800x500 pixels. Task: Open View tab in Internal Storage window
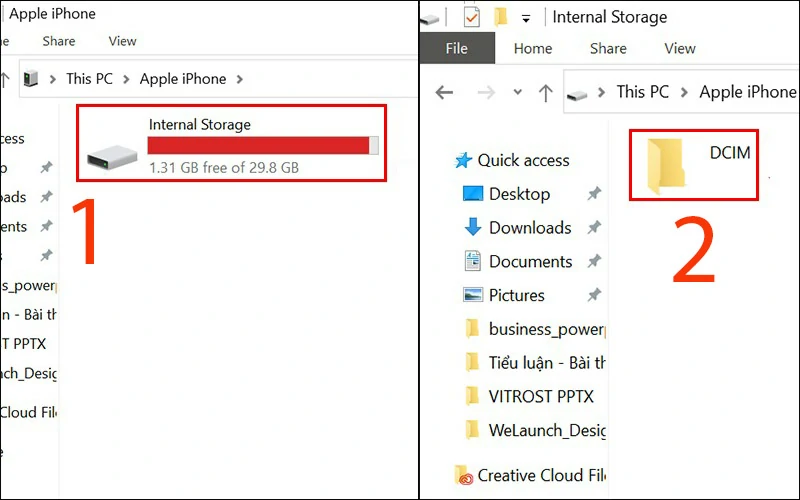[x=680, y=48]
